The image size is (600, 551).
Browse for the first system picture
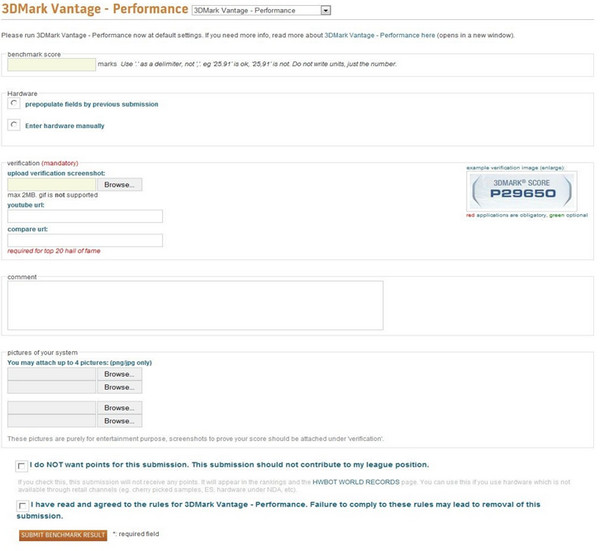click(120, 374)
